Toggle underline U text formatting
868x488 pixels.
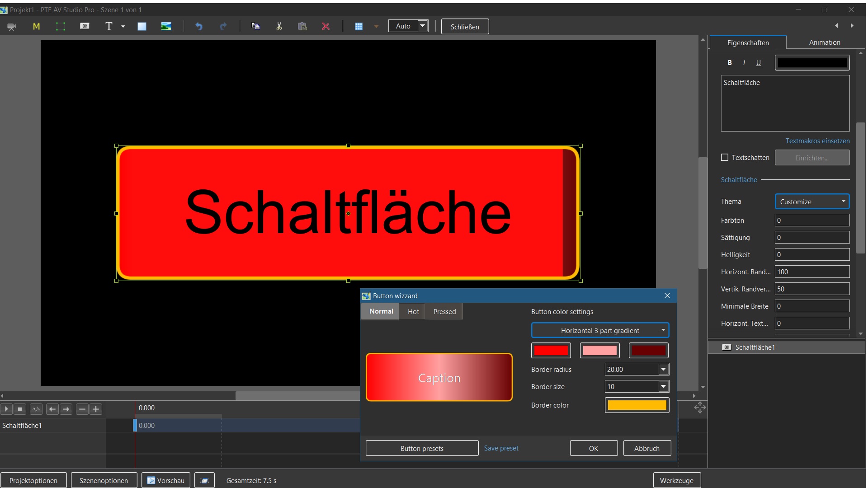coord(758,63)
